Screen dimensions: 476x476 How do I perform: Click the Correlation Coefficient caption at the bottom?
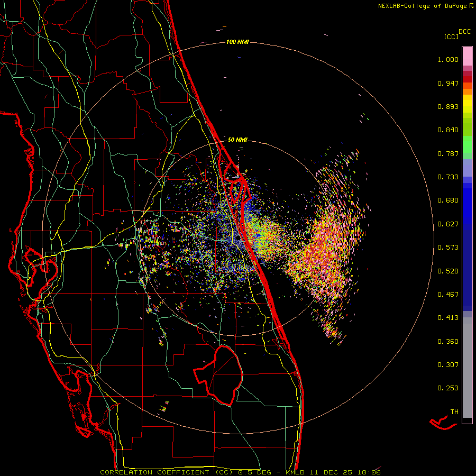tap(240, 472)
